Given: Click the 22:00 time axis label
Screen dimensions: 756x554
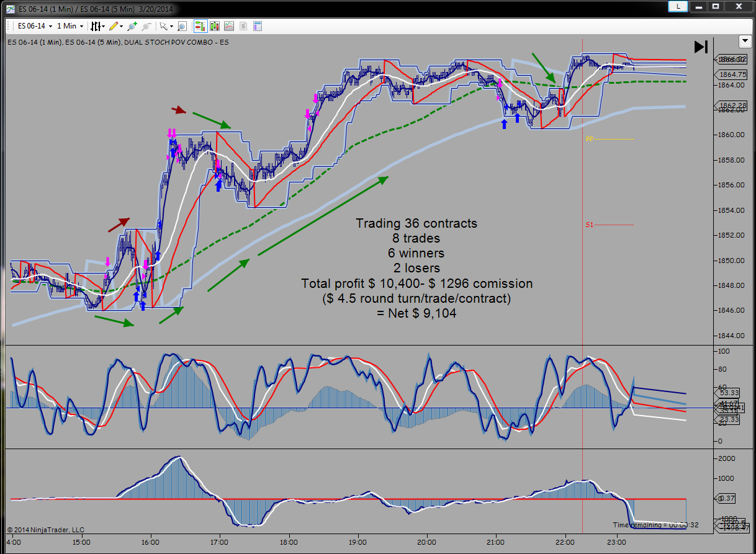Looking at the screenshot, I should pyautogui.click(x=564, y=542).
